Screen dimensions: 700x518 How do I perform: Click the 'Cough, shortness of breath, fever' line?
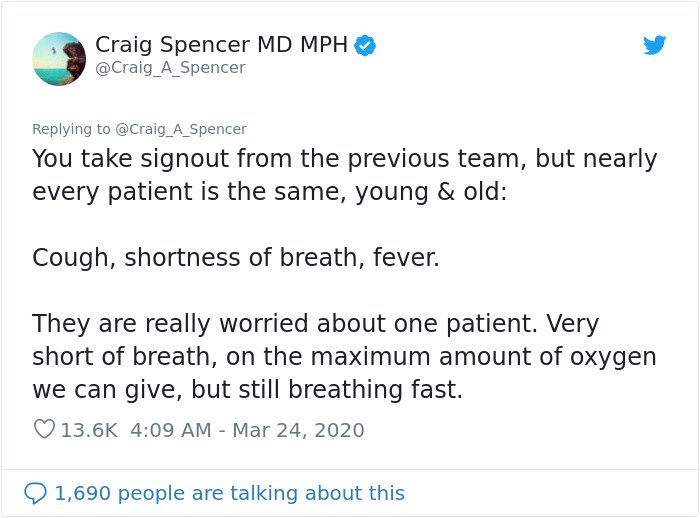tap(236, 258)
